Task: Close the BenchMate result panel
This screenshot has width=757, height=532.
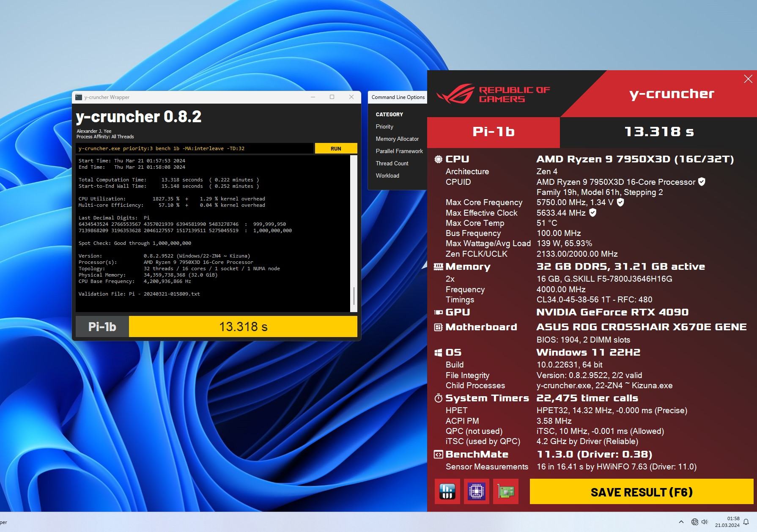Action: pos(748,79)
